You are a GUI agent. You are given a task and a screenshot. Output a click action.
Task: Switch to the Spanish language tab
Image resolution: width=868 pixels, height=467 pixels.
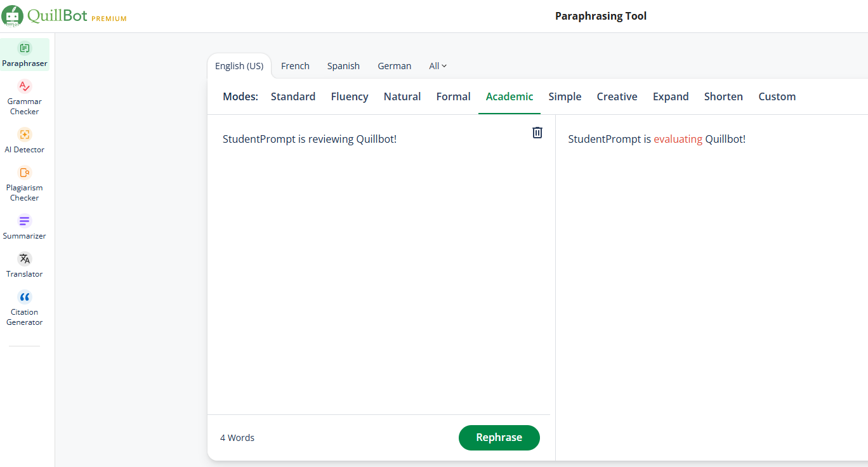pos(343,66)
